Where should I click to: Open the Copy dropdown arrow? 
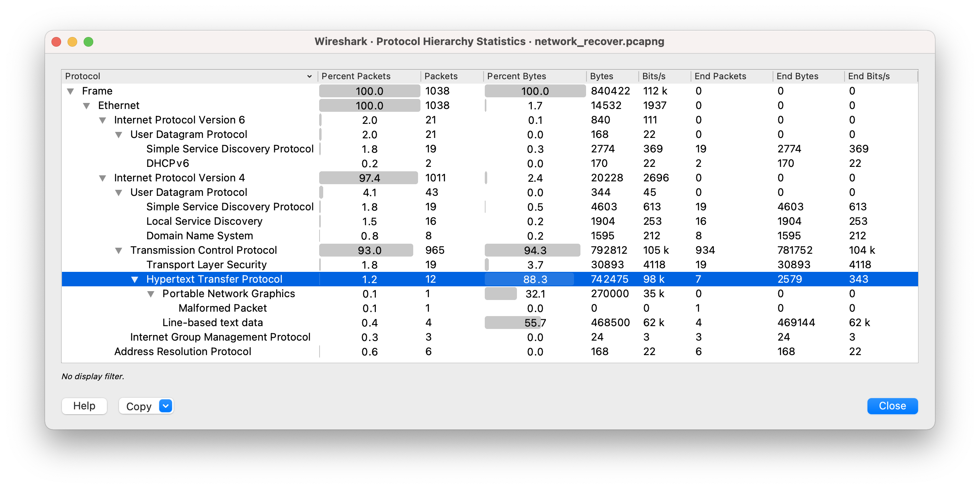pyautogui.click(x=166, y=406)
